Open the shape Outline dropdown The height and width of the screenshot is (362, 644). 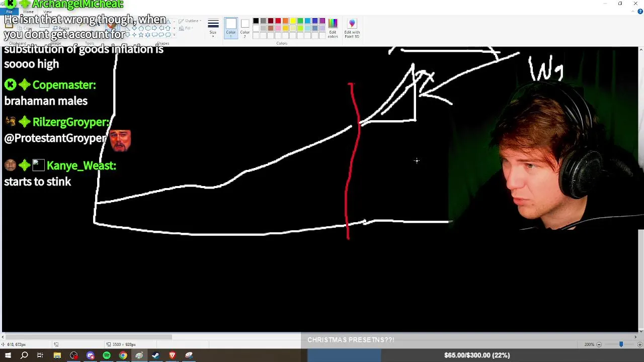(191, 21)
